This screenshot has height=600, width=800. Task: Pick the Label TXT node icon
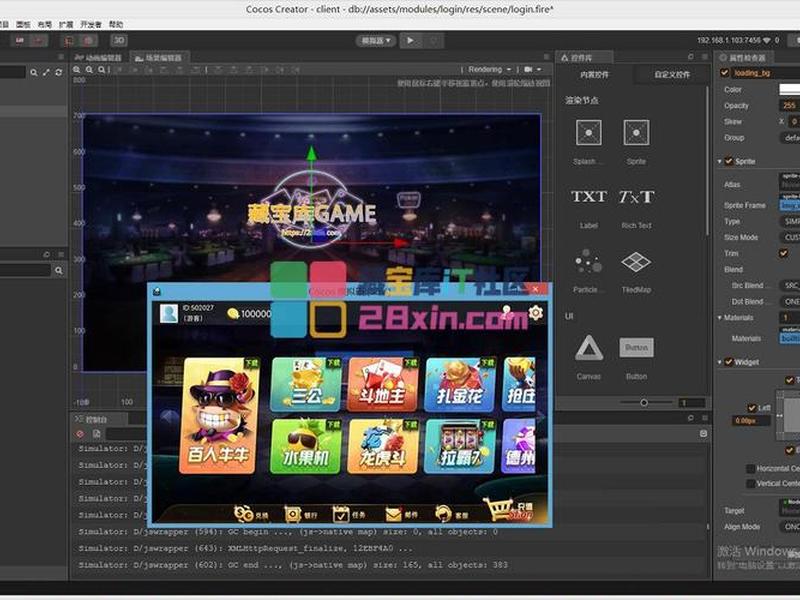click(x=588, y=197)
